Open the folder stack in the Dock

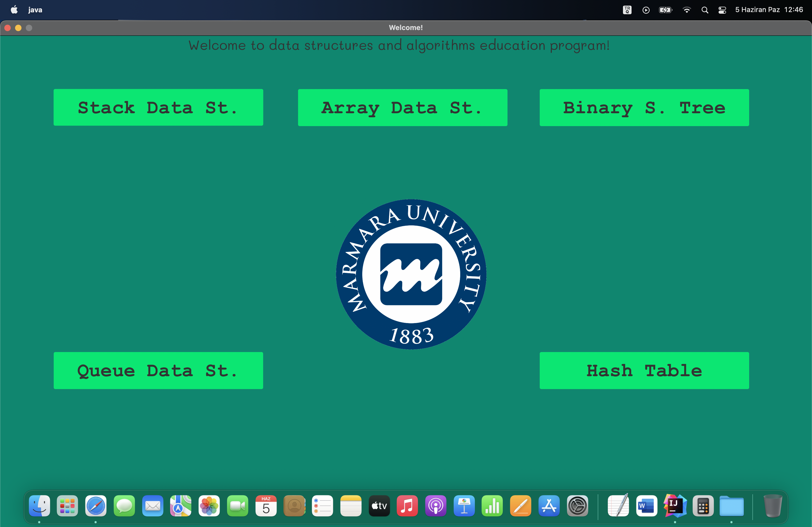[x=731, y=506]
